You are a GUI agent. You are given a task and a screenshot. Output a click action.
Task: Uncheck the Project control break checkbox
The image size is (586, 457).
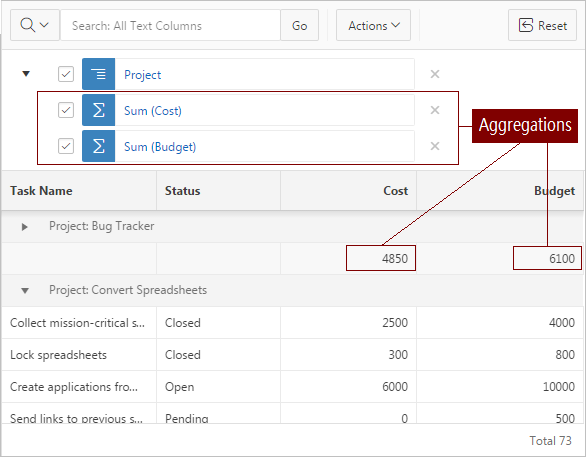coord(66,74)
